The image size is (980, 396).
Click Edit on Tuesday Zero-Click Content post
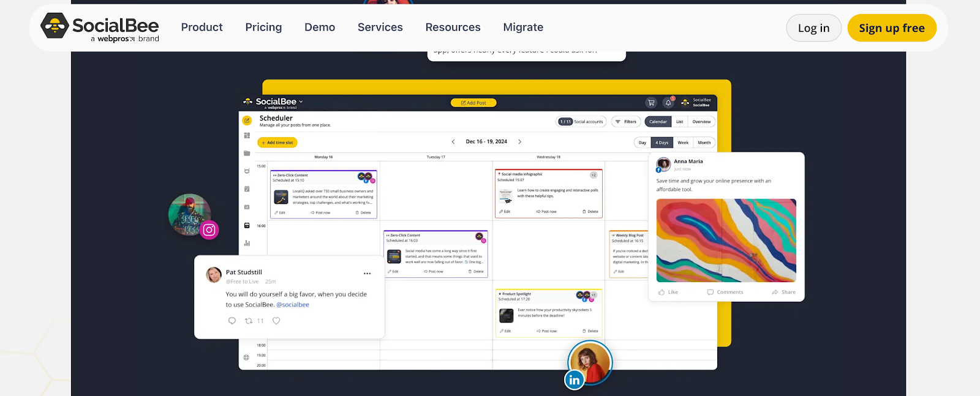(393, 272)
